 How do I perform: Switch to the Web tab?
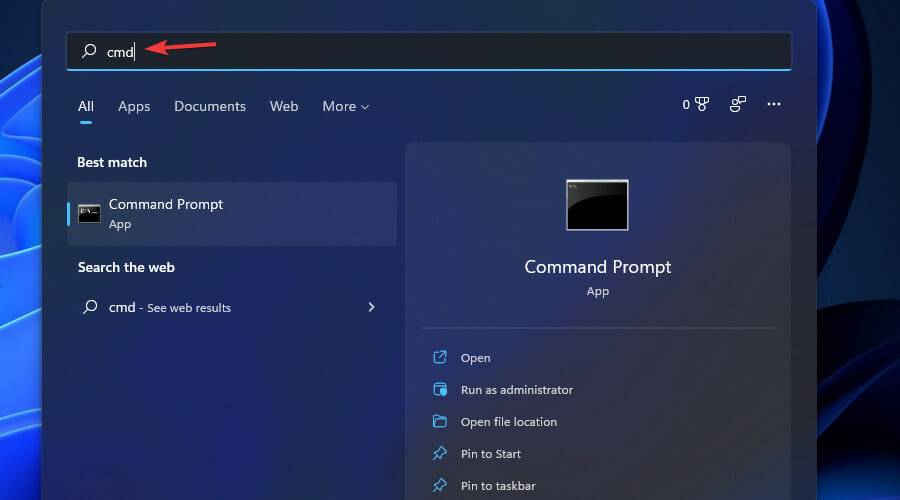coord(284,106)
